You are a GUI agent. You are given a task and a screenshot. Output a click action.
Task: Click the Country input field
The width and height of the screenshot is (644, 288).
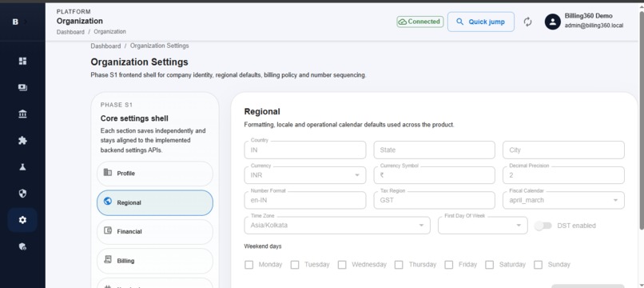(305, 150)
